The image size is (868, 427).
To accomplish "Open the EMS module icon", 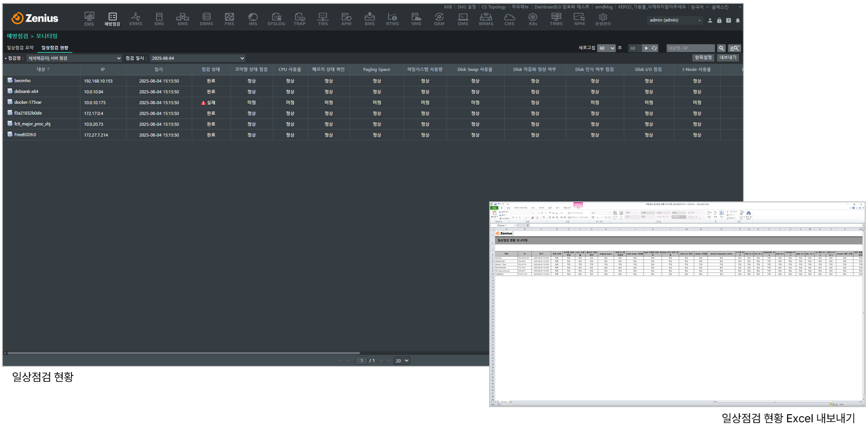I will point(89,19).
